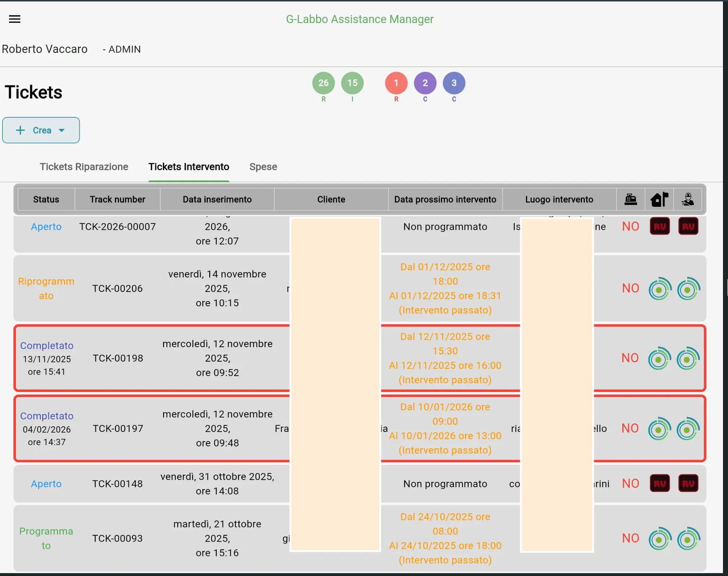Open the navigation hamburger menu

click(x=14, y=19)
